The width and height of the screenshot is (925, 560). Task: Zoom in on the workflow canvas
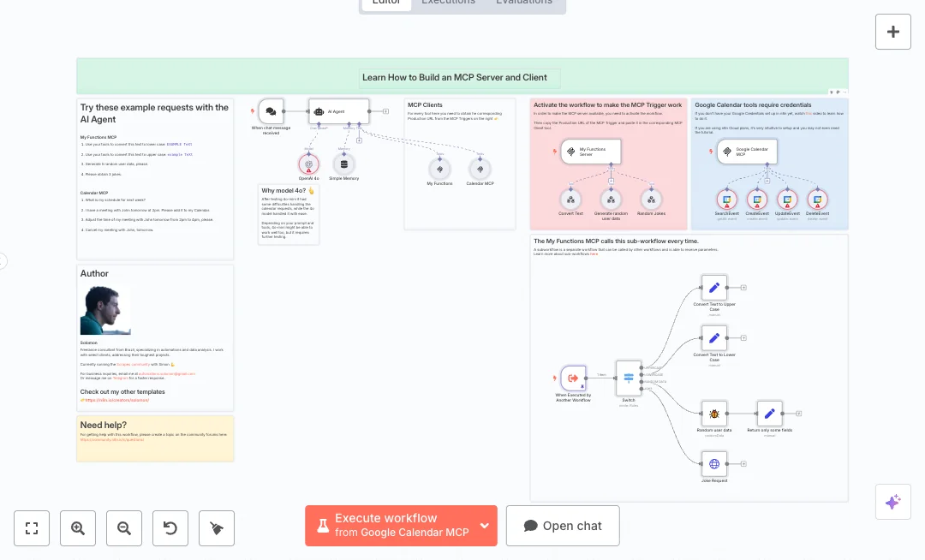78,528
